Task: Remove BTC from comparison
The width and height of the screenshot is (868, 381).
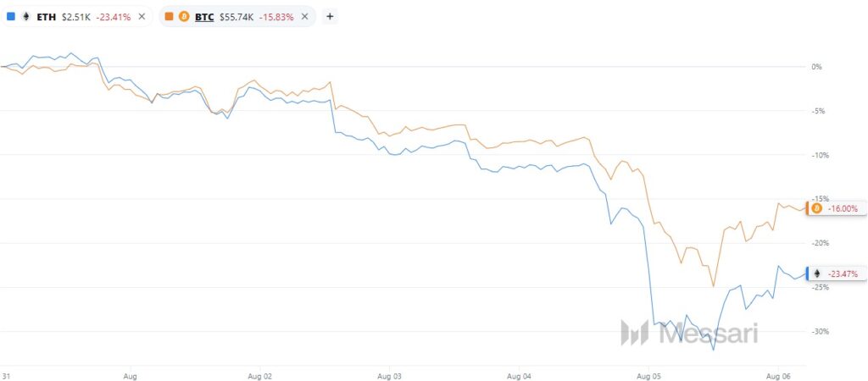Action: coord(304,17)
